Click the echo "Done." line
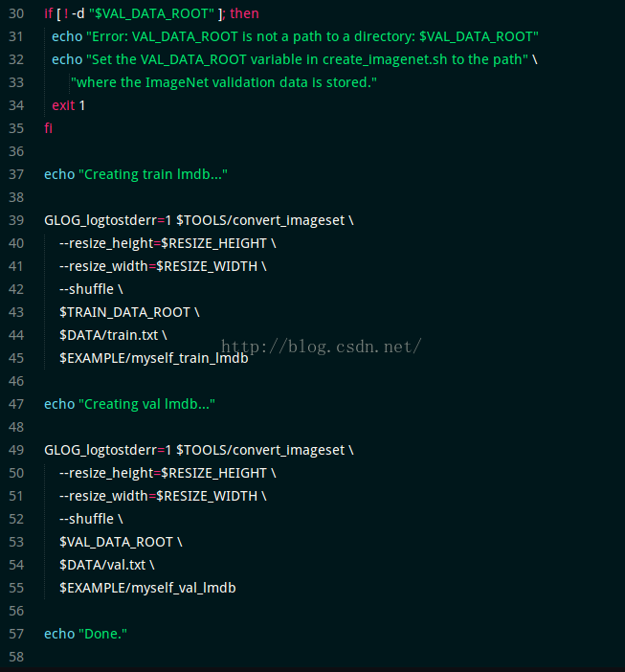This screenshot has width=625, height=672. click(86, 634)
